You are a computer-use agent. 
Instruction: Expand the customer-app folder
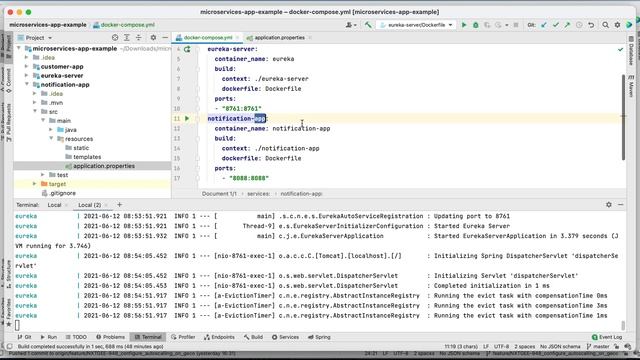tap(27, 66)
